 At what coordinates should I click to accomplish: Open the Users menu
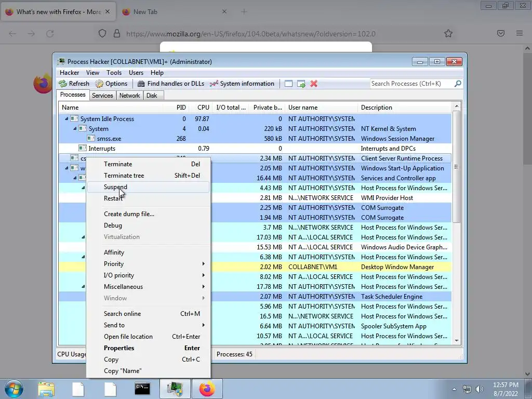click(136, 73)
